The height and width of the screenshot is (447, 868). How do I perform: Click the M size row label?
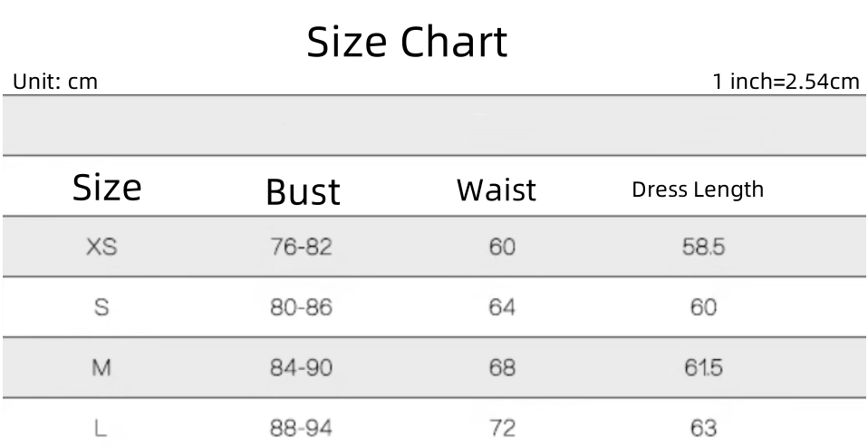point(101,368)
